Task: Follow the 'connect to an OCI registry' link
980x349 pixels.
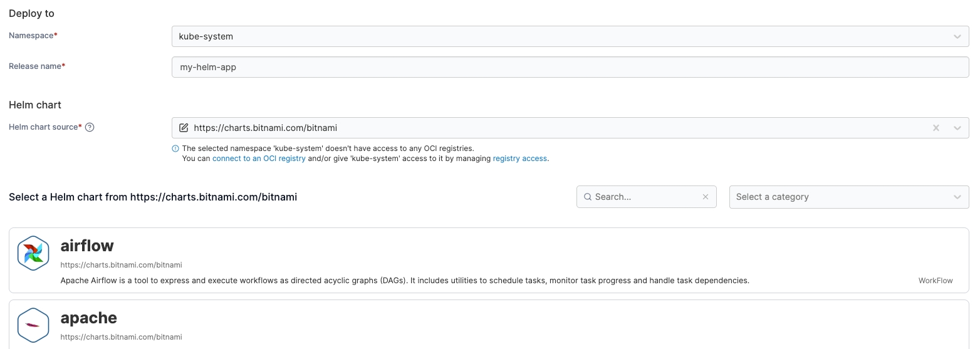Action: pos(259,159)
